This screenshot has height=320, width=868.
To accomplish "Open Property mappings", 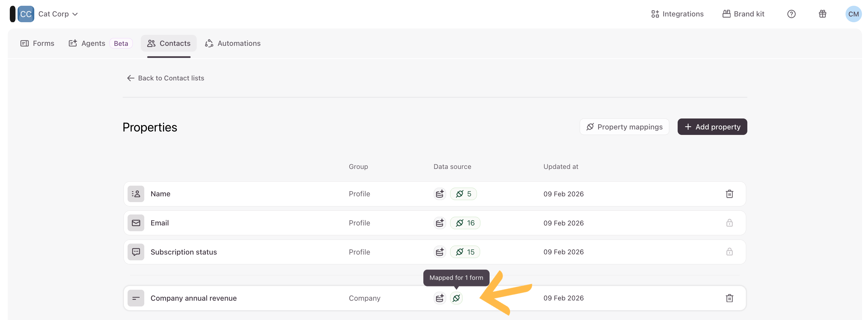I will coord(624,127).
